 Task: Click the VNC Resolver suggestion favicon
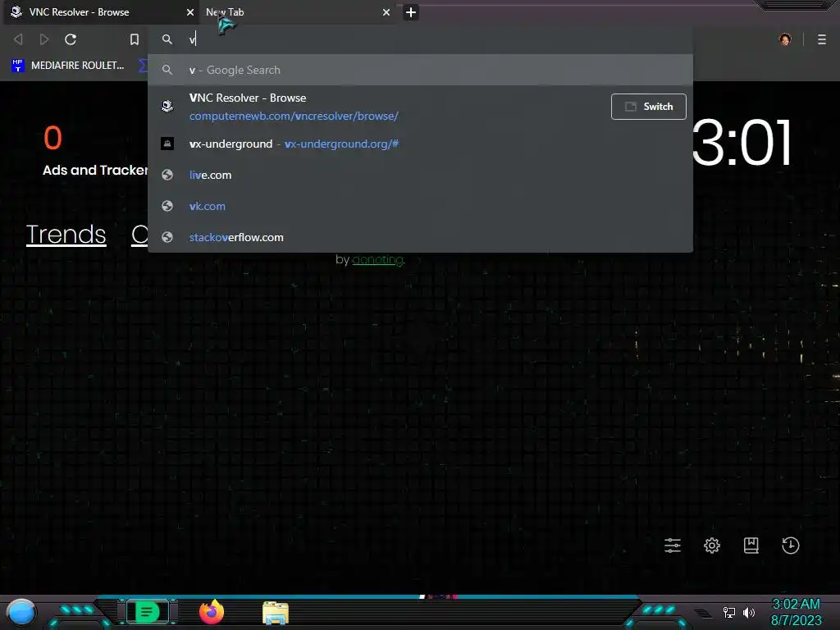[x=167, y=106]
